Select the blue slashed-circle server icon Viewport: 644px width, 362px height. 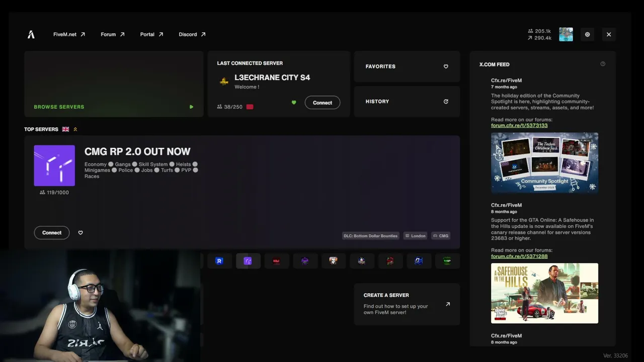tap(419, 261)
